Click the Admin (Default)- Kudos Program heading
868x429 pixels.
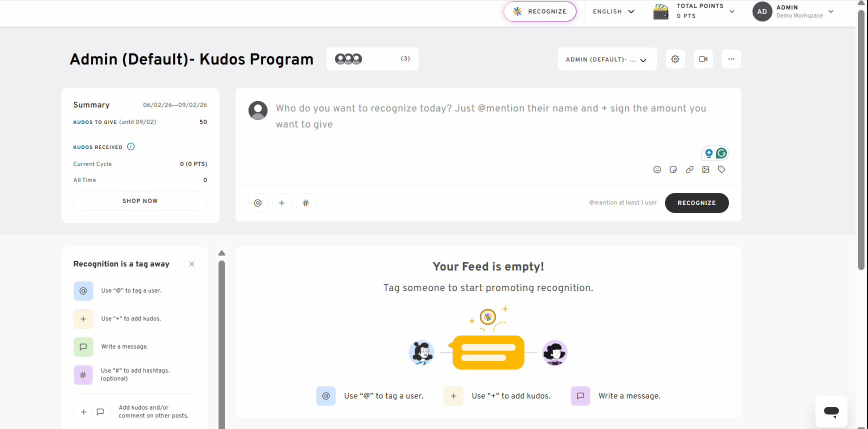pyautogui.click(x=191, y=59)
